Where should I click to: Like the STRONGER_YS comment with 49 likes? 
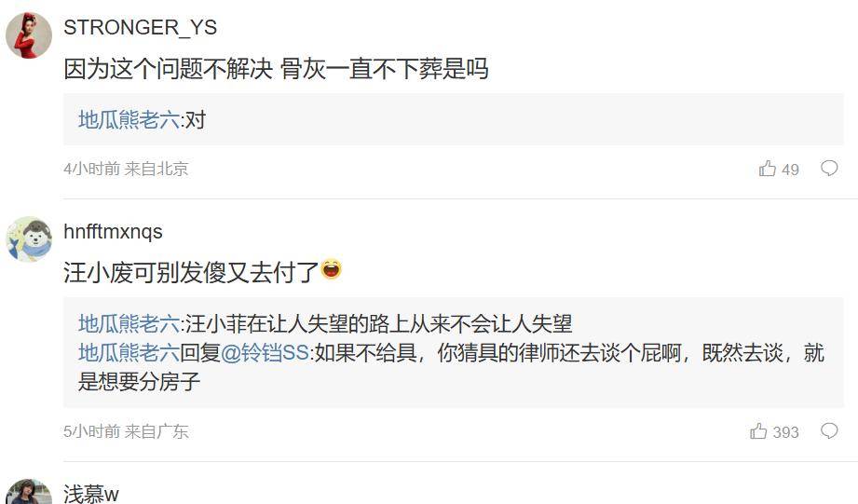click(767, 168)
